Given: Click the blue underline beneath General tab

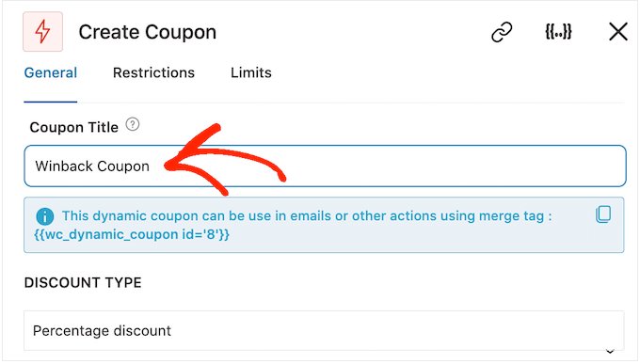Looking at the screenshot, I should pos(51,102).
